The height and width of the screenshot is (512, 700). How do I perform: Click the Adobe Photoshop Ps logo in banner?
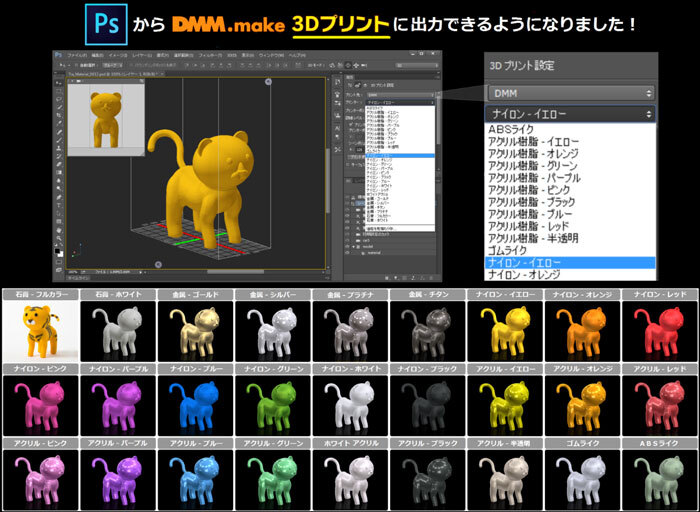point(106,25)
